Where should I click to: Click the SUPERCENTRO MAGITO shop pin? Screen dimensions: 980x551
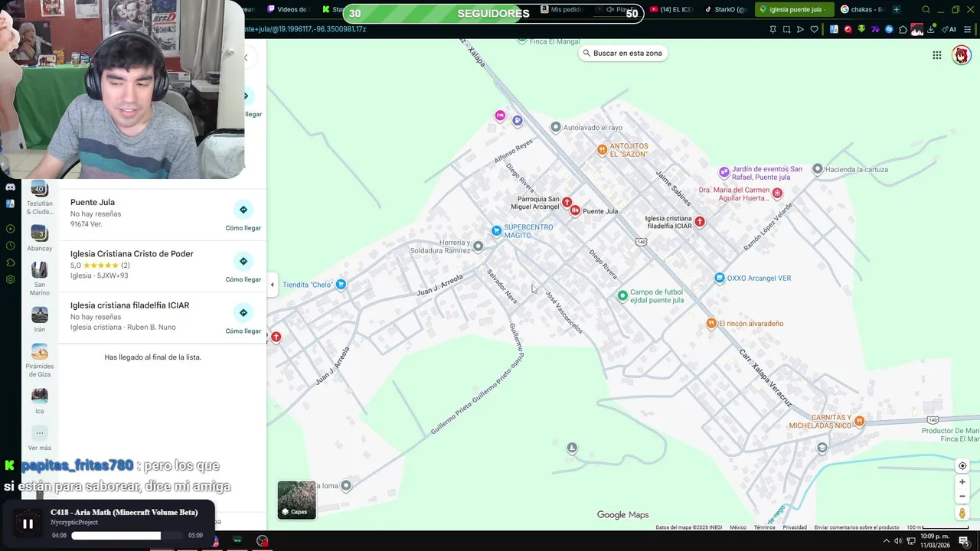(496, 230)
